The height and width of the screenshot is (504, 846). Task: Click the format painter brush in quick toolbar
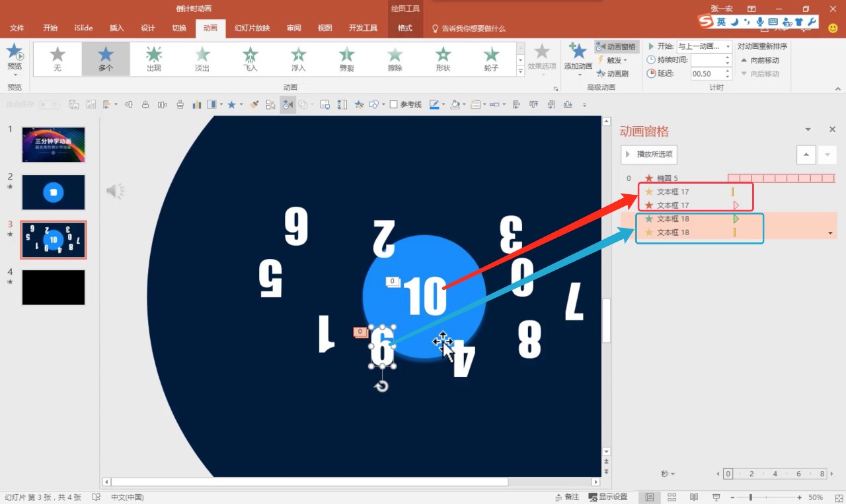point(254,104)
